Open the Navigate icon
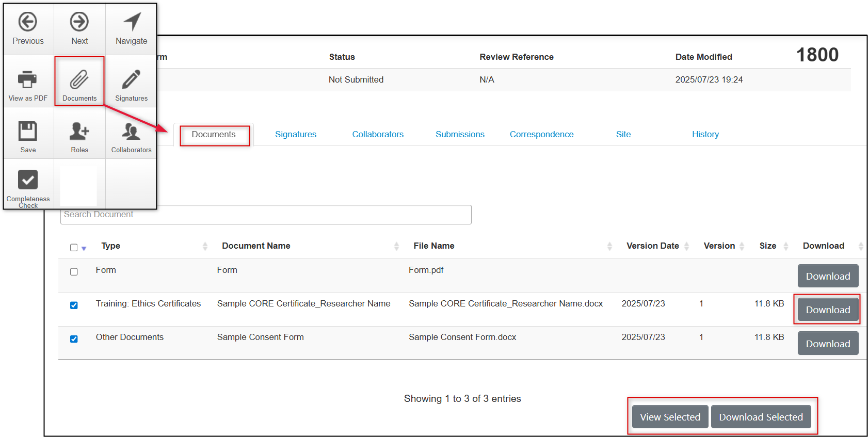Screen dimensions: 868x437 [132, 22]
